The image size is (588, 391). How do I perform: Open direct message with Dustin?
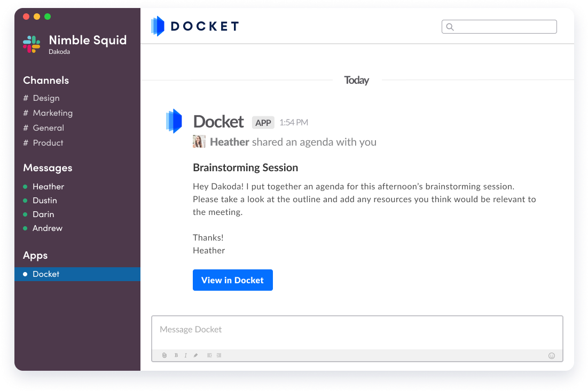point(40,201)
